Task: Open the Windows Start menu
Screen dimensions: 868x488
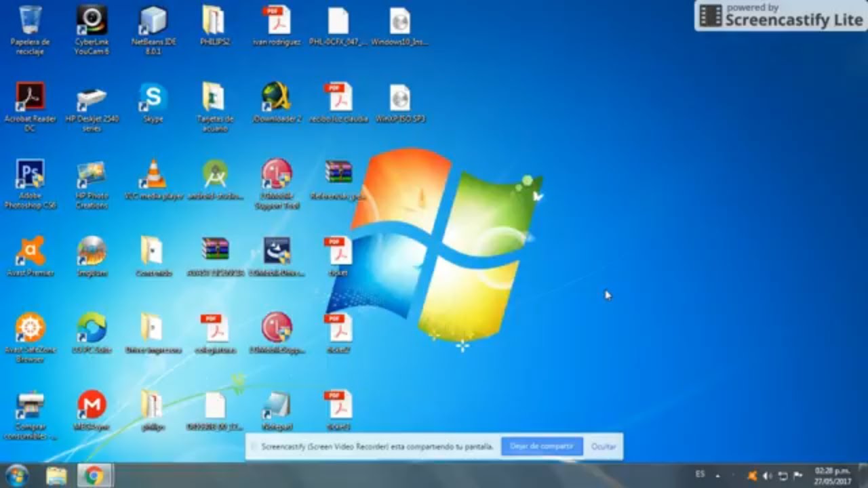Action: 16,476
